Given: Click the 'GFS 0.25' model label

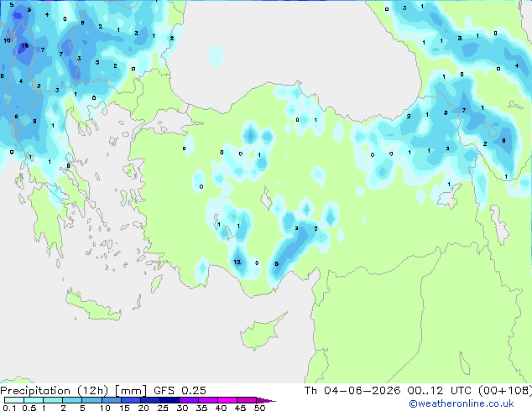Looking at the screenshot, I should pos(180,391).
